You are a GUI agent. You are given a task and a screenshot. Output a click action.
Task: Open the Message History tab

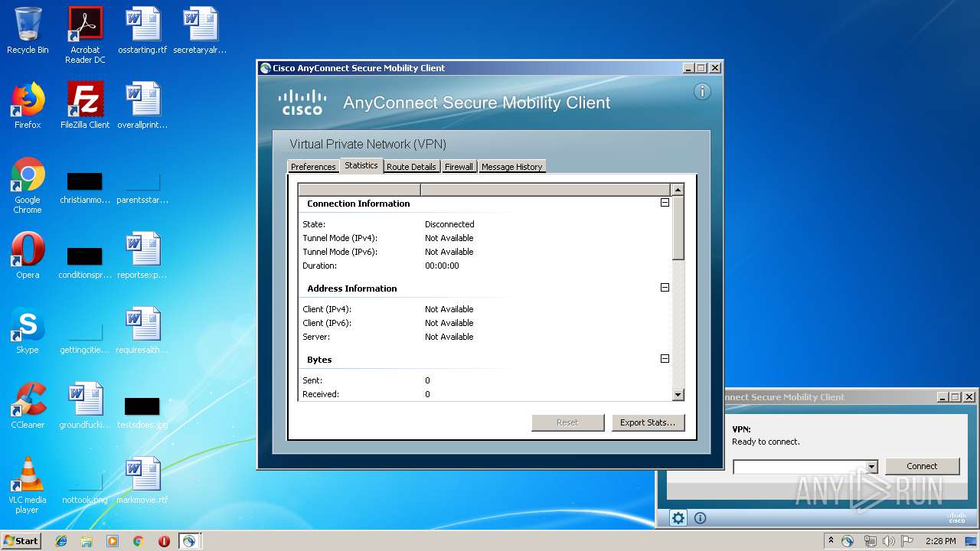511,167
